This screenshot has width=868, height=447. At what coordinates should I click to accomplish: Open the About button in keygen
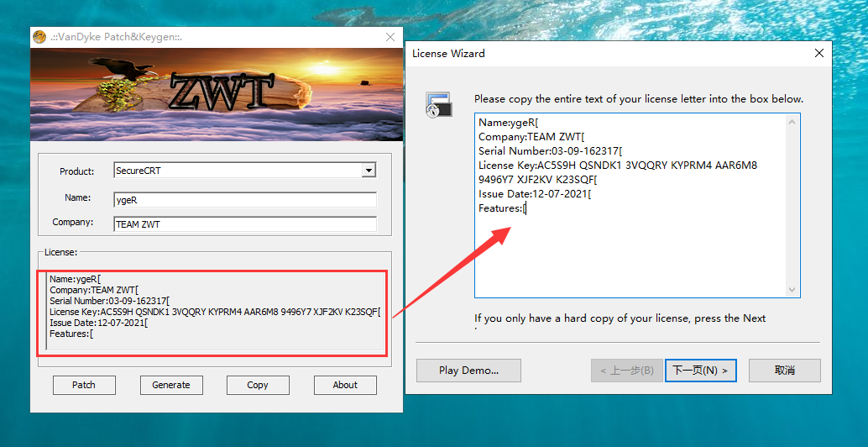[345, 385]
